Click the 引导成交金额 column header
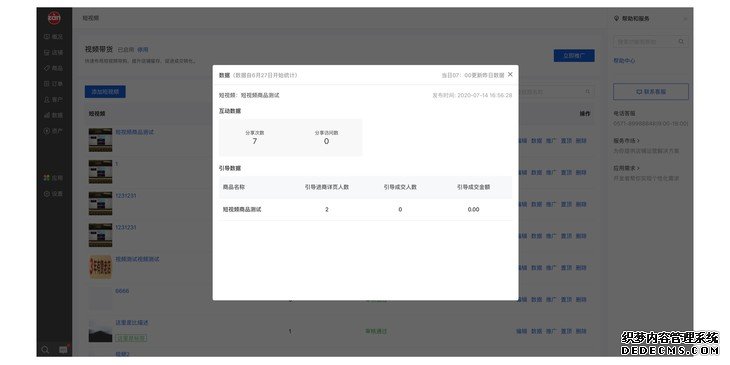Viewport: 730px width, 365px height. (473, 187)
